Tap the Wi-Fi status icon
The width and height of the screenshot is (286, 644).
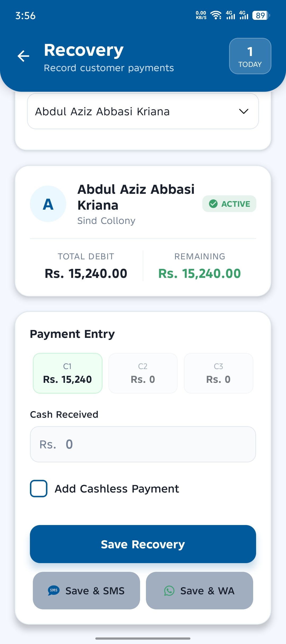point(216,15)
